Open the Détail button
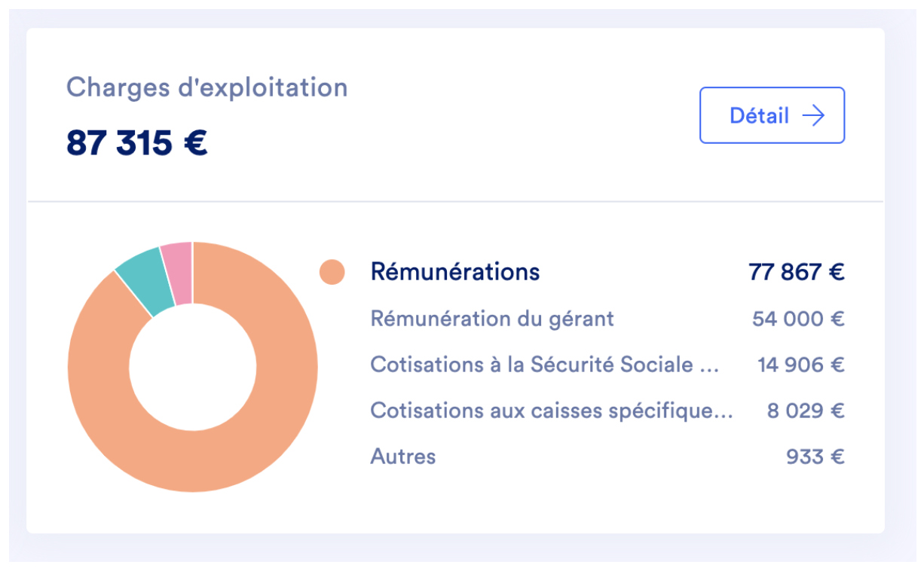Screen dimensions: 924x574 pos(772,116)
